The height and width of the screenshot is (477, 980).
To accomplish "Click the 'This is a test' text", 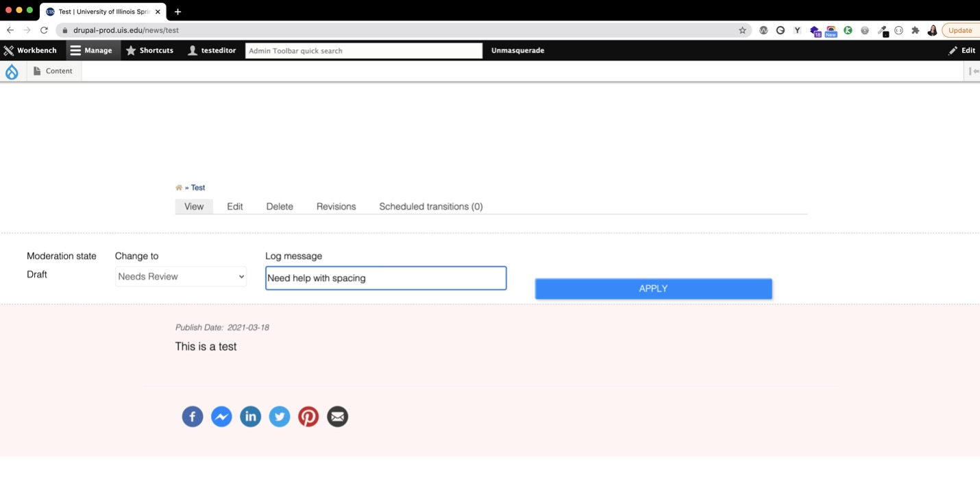I will click(206, 346).
